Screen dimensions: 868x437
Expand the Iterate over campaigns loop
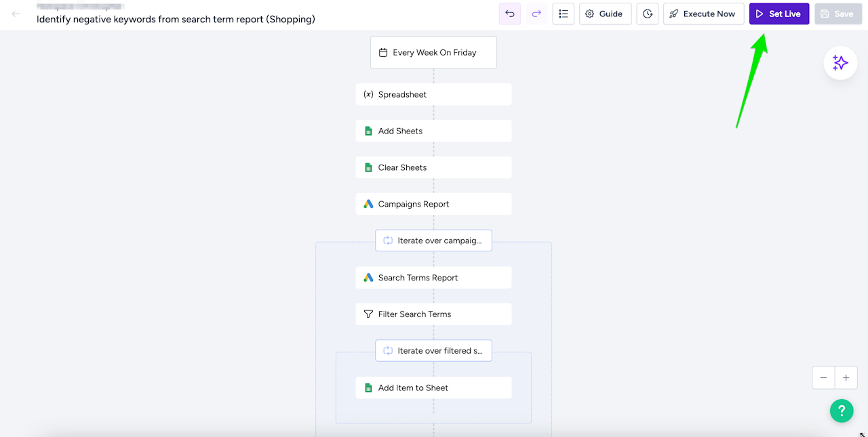coord(433,241)
